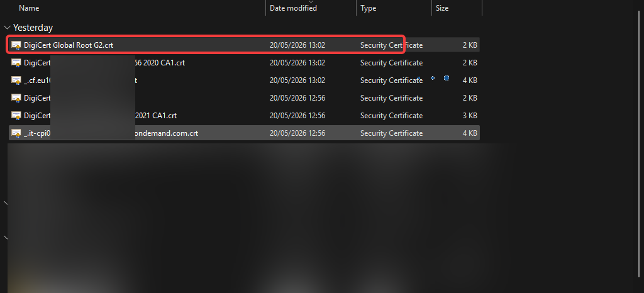Click the DigiCert Global Root G2.crt file name
Image resolution: width=644 pixels, height=293 pixels.
tap(69, 45)
